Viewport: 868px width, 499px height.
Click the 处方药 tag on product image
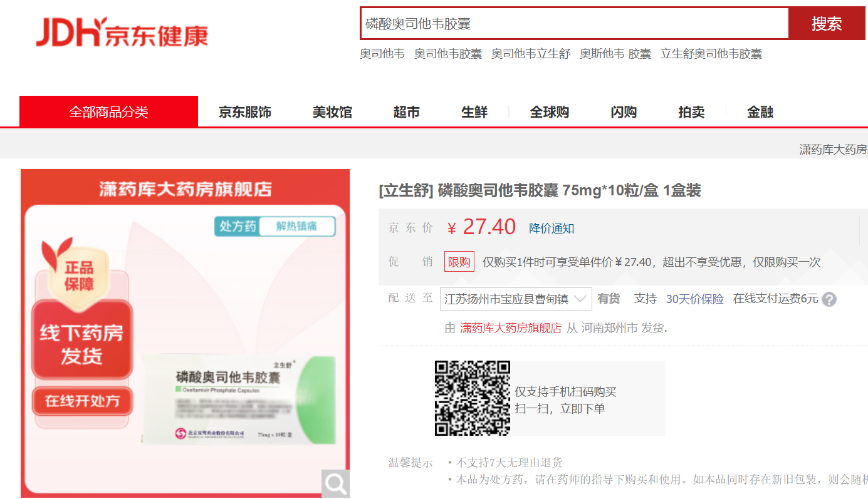coord(237,226)
